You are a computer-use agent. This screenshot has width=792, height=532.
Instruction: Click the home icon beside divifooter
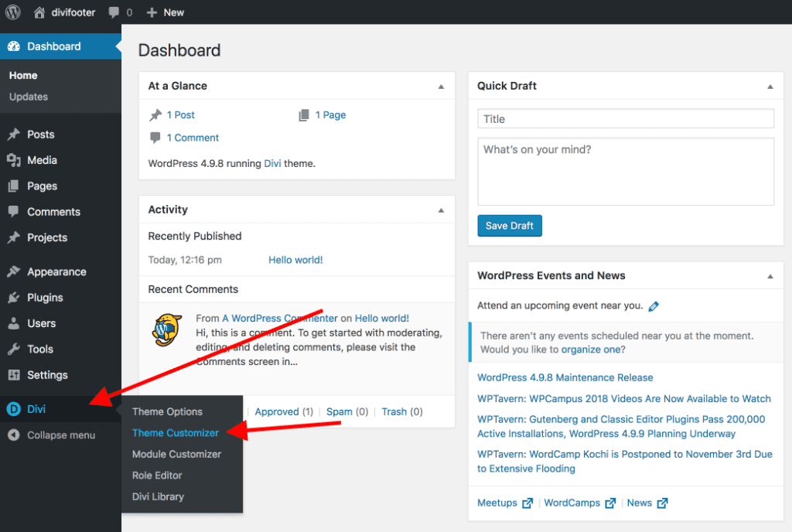click(x=39, y=12)
